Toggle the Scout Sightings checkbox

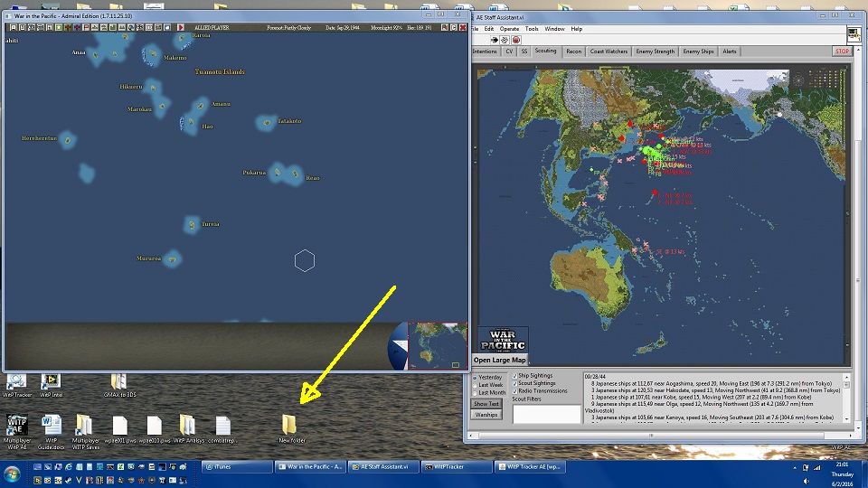(x=514, y=383)
